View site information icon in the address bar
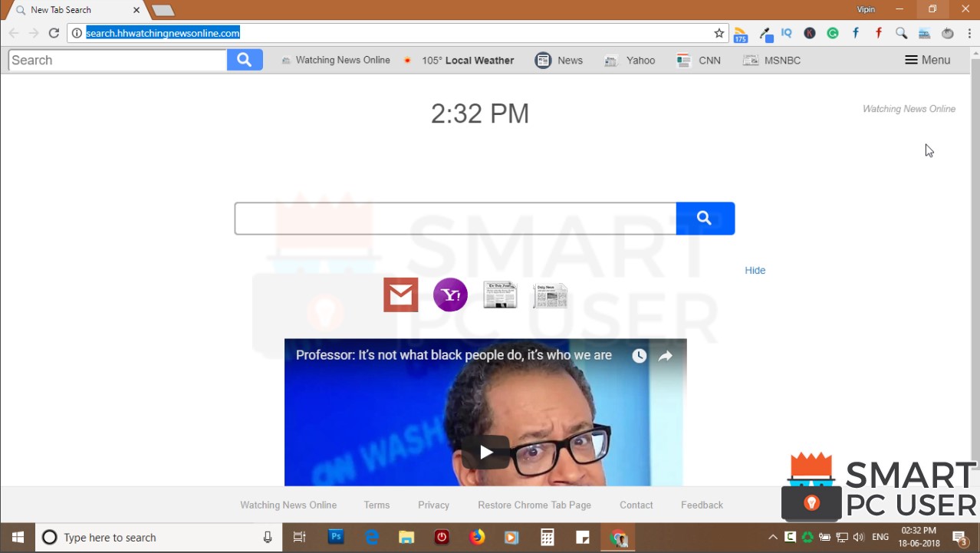Viewport: 980px width, 553px height. 77,33
